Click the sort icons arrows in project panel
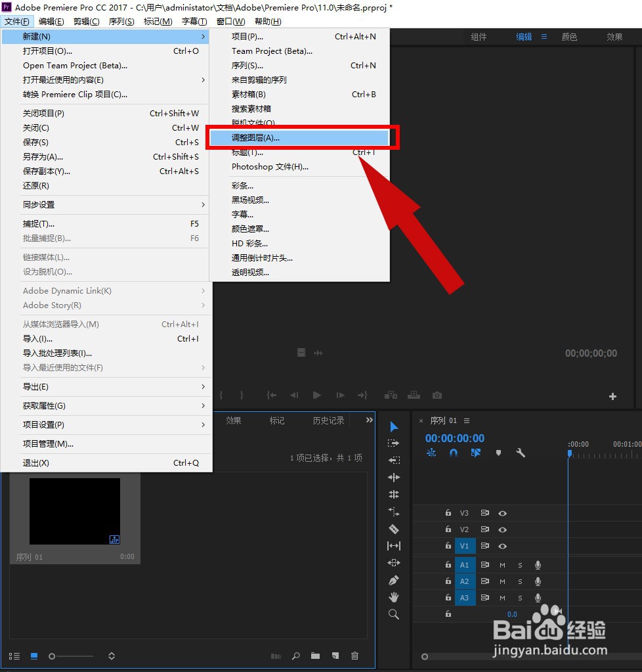Viewport: 642px width, 672px height. pyautogui.click(x=112, y=656)
